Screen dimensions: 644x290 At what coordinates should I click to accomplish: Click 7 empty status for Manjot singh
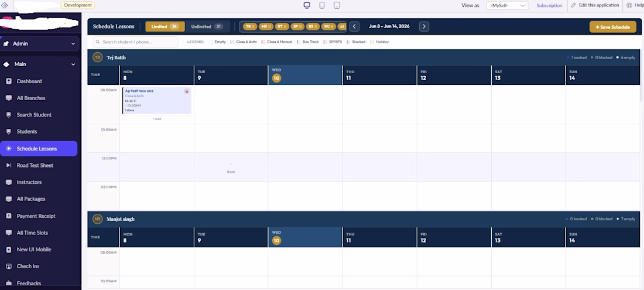click(x=626, y=219)
